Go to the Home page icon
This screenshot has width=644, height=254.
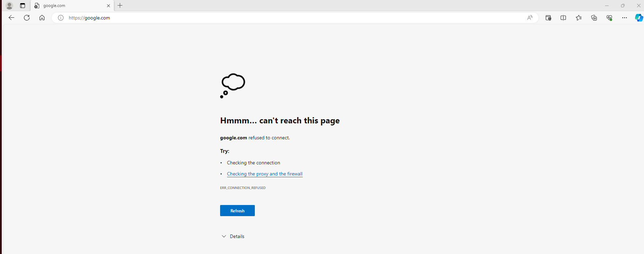[x=42, y=18]
